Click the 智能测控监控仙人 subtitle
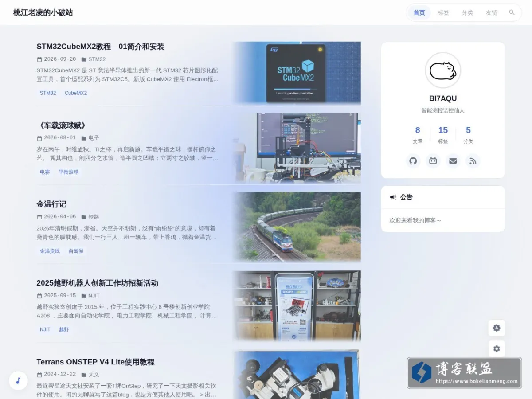This screenshot has width=532, height=399. [x=443, y=110]
